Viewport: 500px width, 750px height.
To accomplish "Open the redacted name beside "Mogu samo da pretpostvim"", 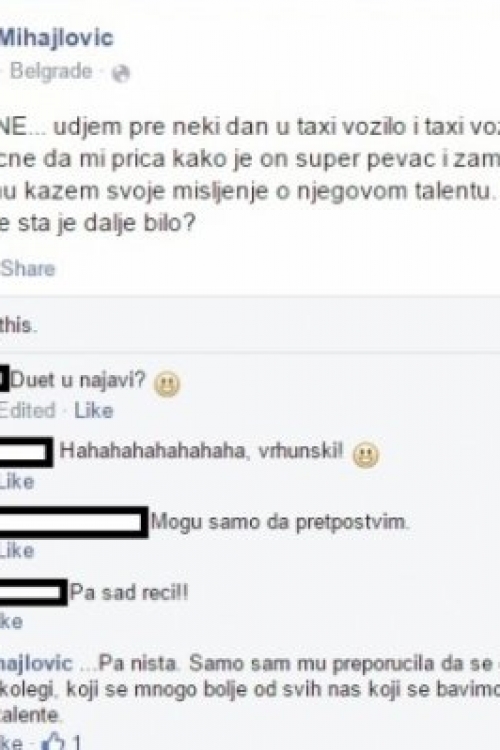I will click(x=73, y=522).
